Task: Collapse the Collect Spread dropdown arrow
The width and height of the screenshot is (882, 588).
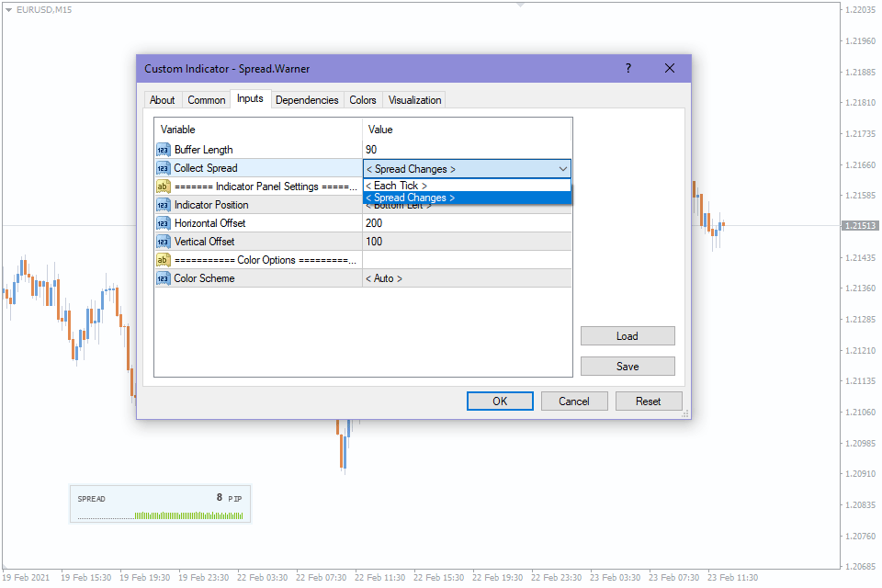Action: [562, 169]
